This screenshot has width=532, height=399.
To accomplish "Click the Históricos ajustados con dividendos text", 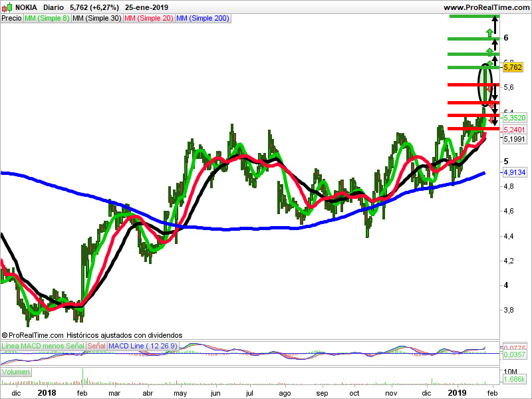I will coord(124,335).
